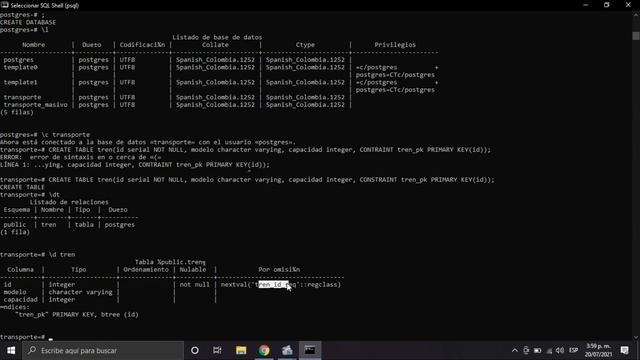Click the '"tren_pk" PRIMARY KEY, btree (id)' line
Image resolution: width=640 pixels, height=360 pixels.
click(77, 314)
